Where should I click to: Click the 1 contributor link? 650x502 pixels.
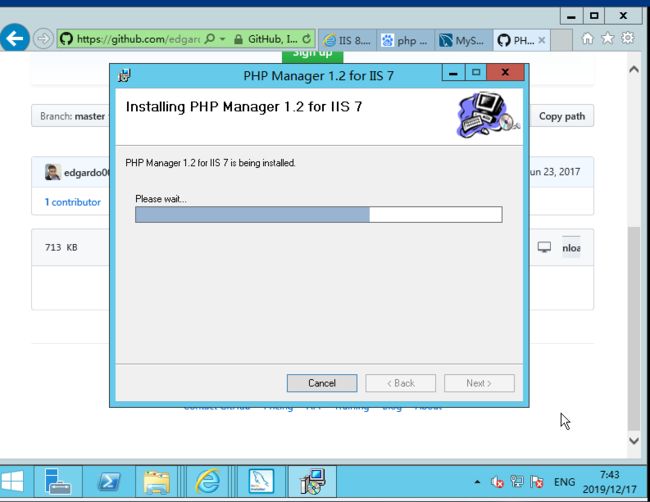click(x=73, y=202)
